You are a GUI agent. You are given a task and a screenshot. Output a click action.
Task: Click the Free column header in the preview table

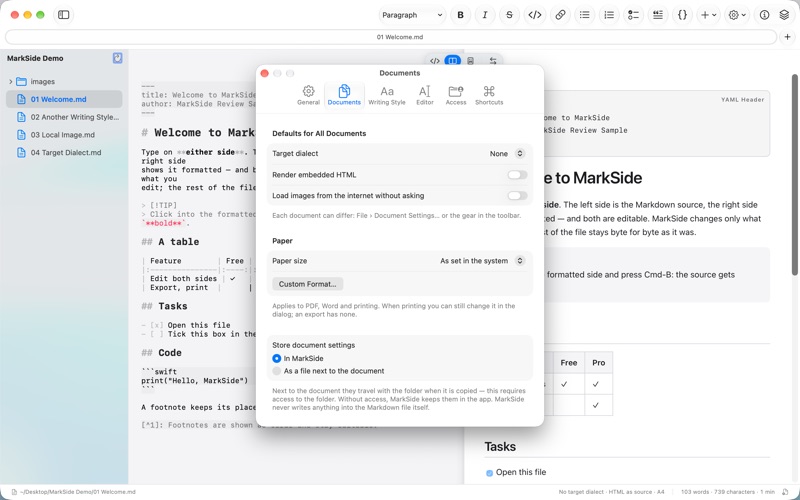568,363
